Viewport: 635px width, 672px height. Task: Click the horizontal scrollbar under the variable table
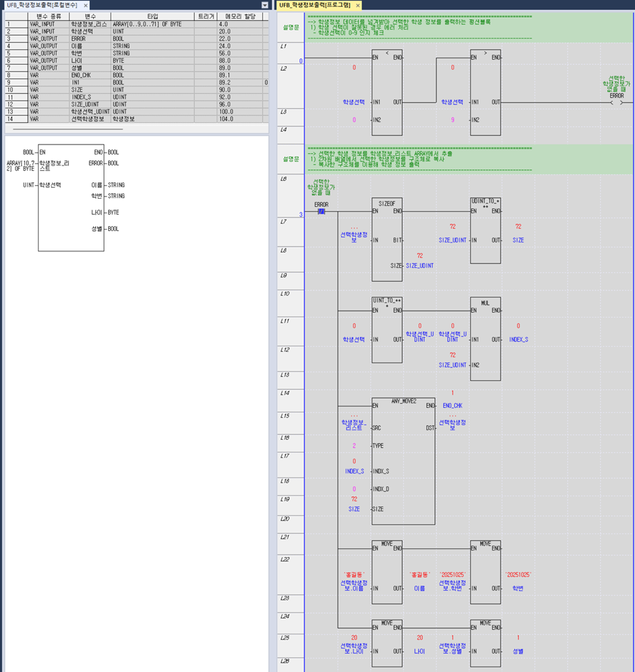[x=68, y=129]
